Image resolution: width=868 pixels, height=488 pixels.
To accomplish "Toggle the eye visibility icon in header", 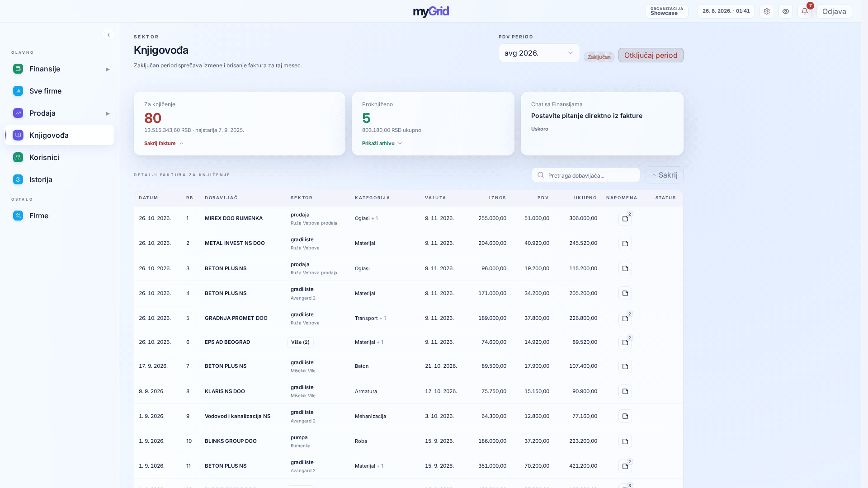I will click(x=786, y=11).
